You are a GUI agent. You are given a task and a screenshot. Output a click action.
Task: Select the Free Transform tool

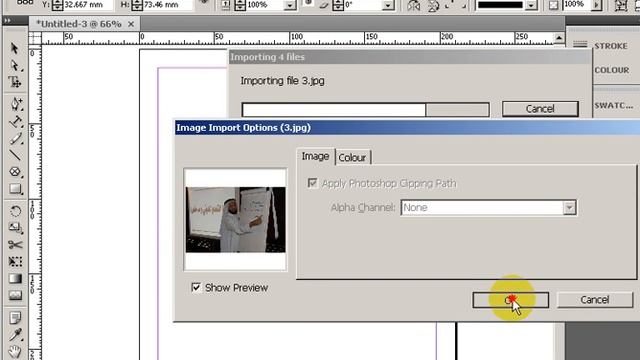pos(16,261)
